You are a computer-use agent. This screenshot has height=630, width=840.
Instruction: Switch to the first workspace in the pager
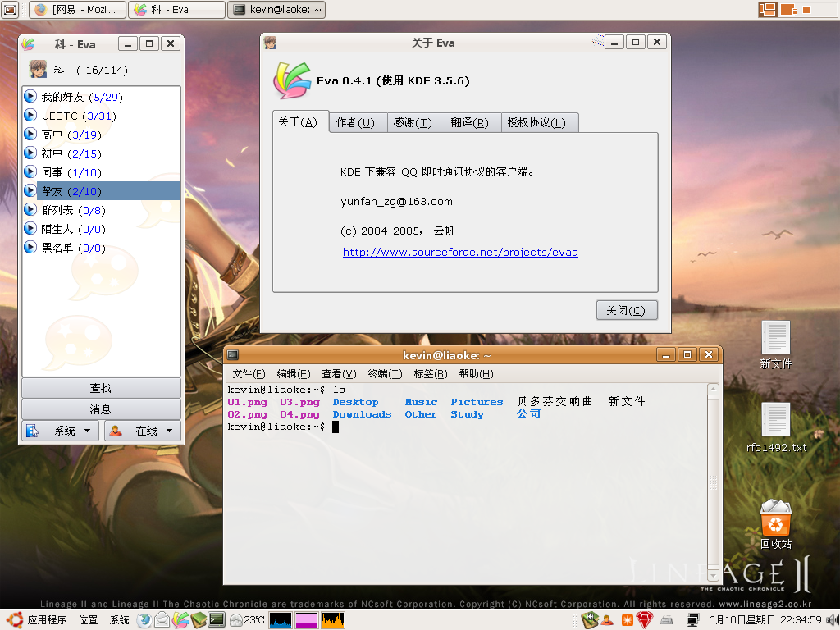(x=768, y=9)
